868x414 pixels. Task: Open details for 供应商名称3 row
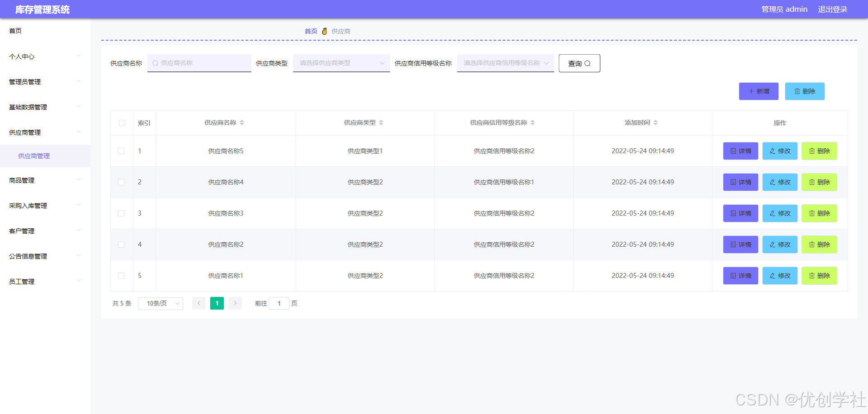click(x=741, y=213)
